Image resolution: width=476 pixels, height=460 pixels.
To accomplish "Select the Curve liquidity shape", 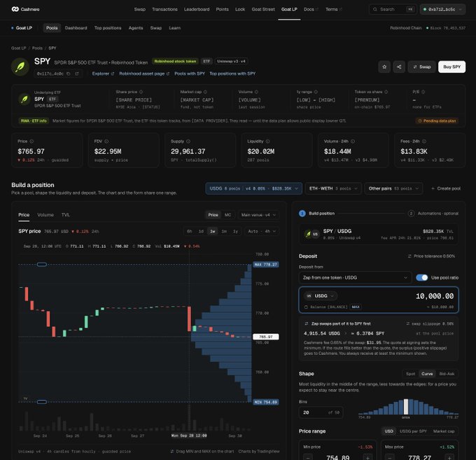I will pos(427,374).
